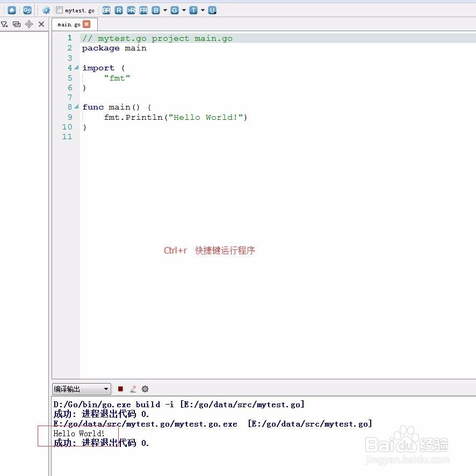Click the >R run-in-terminal icon
Viewport: 476px width, 476px height.
[131, 10]
